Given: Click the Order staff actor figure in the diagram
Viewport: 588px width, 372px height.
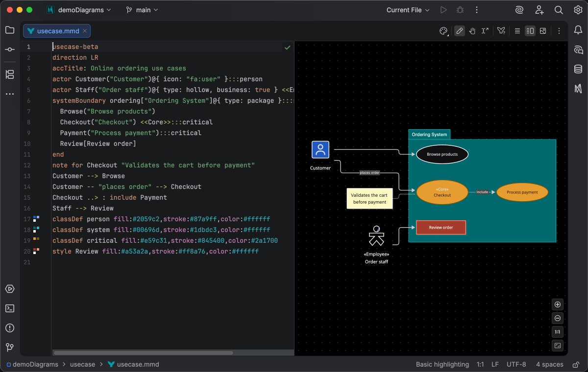Looking at the screenshot, I should (x=376, y=236).
